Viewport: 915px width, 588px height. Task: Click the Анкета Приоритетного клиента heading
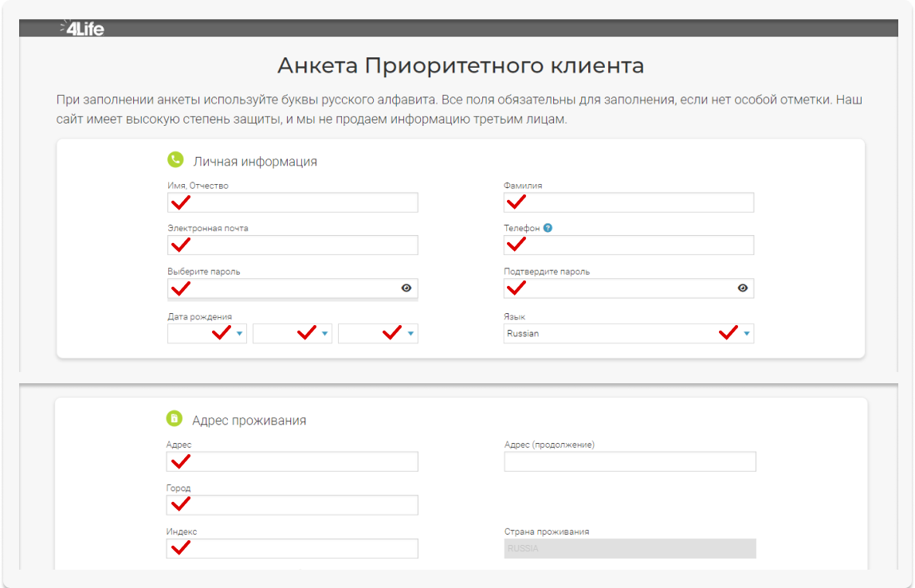point(460,65)
